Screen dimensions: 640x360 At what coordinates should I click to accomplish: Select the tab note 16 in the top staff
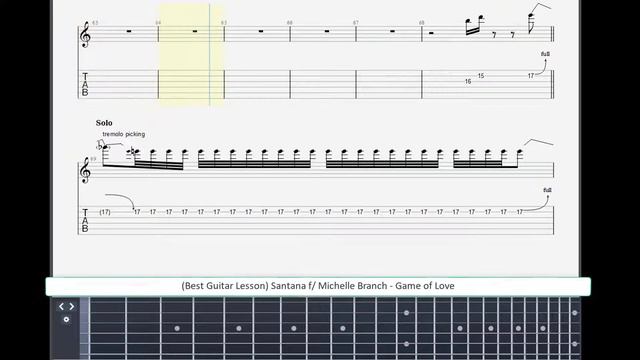[468, 82]
